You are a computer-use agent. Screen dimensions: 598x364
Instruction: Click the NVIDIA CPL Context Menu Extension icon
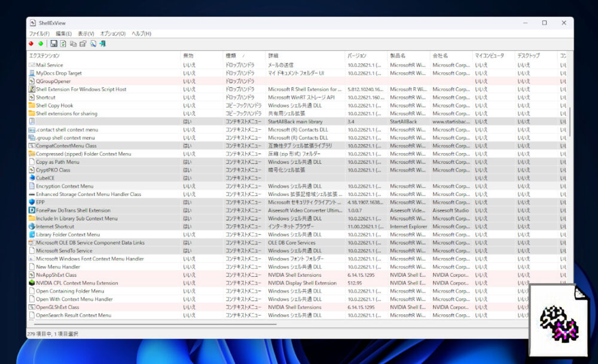(x=32, y=283)
